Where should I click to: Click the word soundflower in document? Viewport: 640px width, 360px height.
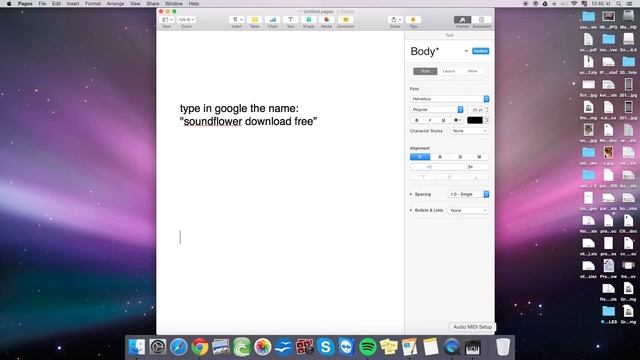click(x=213, y=121)
